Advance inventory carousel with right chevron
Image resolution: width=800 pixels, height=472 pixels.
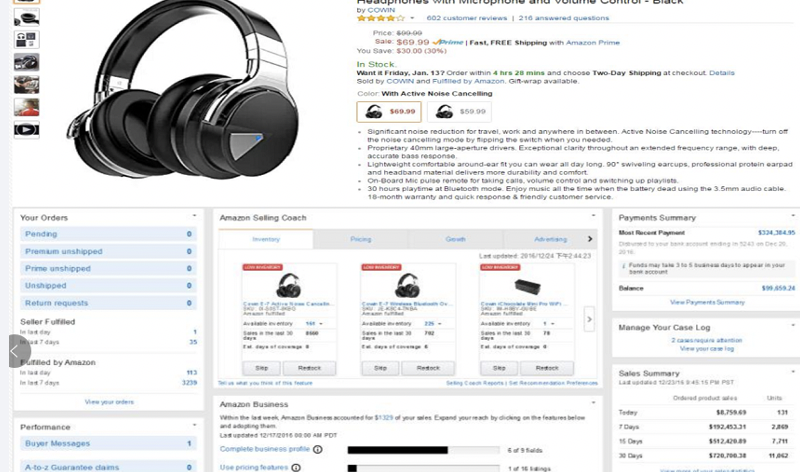[589, 319]
